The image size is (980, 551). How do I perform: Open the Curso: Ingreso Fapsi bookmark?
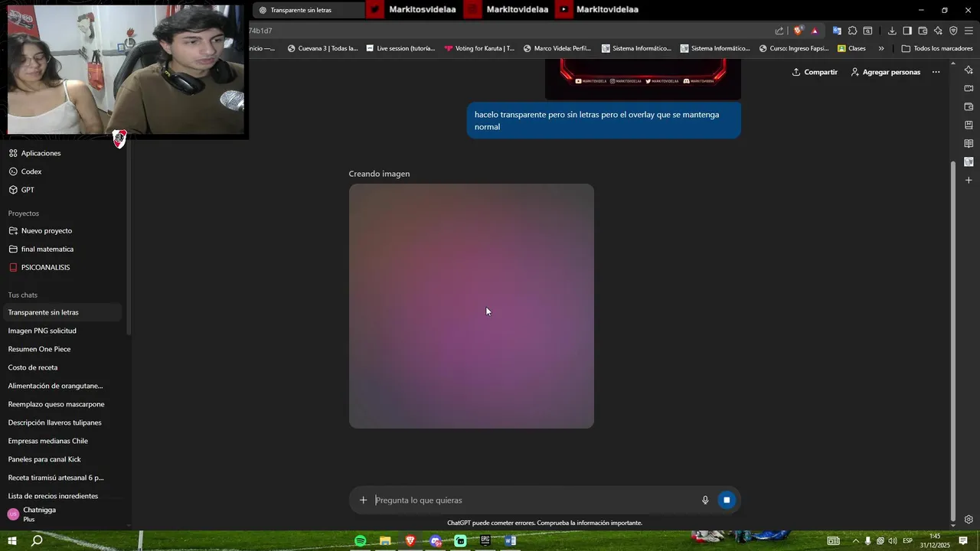pyautogui.click(x=793, y=48)
